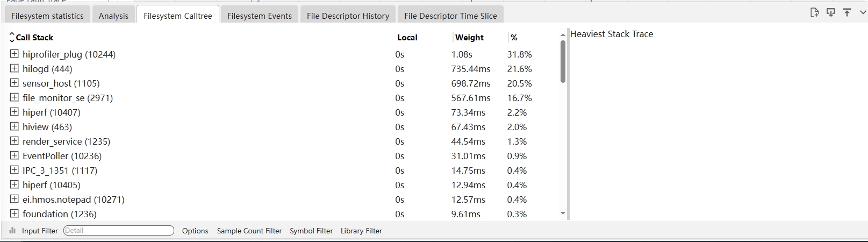Viewport: 868px width, 242px height.
Task: Open the Library Filter
Action: (x=361, y=231)
